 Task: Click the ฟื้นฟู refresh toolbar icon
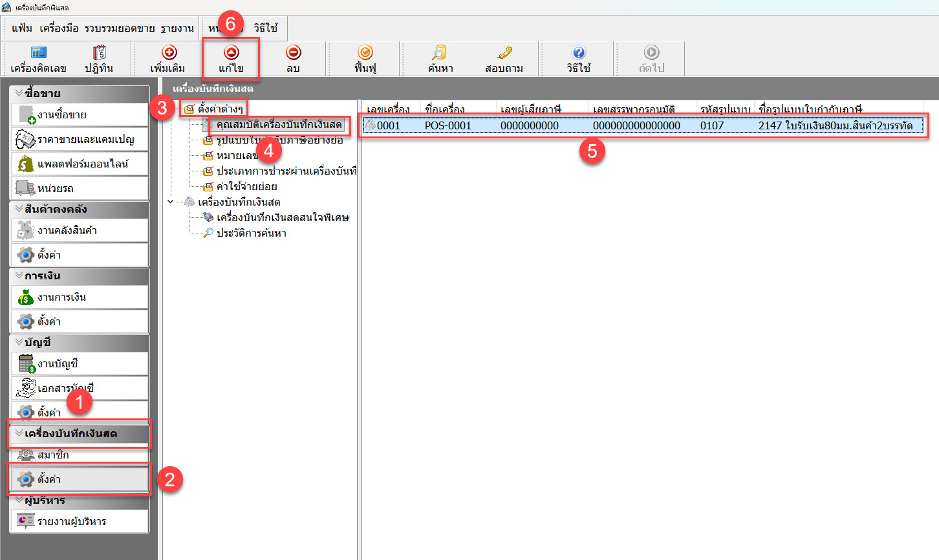365,53
